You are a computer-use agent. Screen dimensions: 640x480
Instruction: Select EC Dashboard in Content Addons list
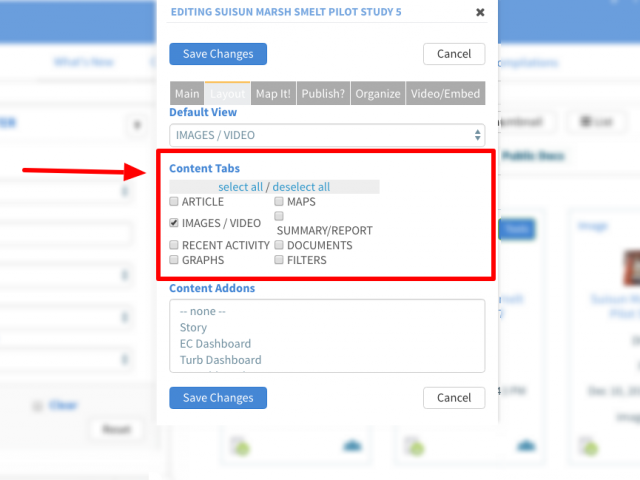[215, 344]
